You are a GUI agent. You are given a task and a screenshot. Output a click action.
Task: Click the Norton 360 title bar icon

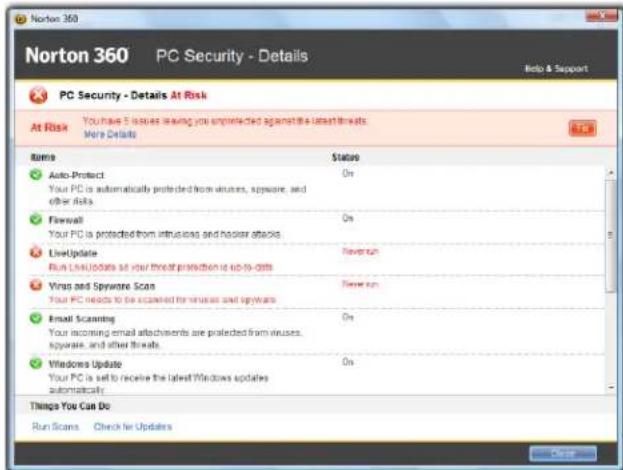pyautogui.click(x=20, y=19)
